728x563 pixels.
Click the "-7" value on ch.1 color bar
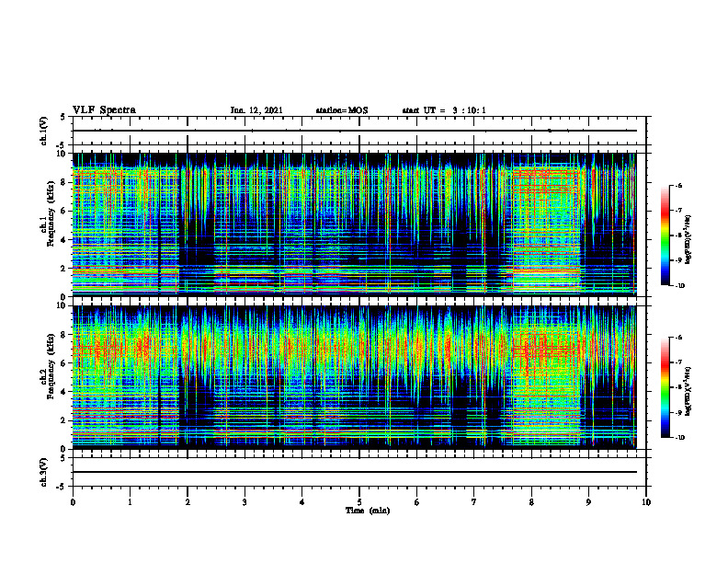pos(678,211)
